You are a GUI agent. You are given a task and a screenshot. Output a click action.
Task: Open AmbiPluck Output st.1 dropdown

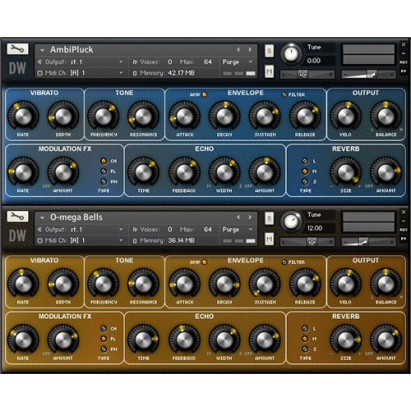tap(121, 62)
